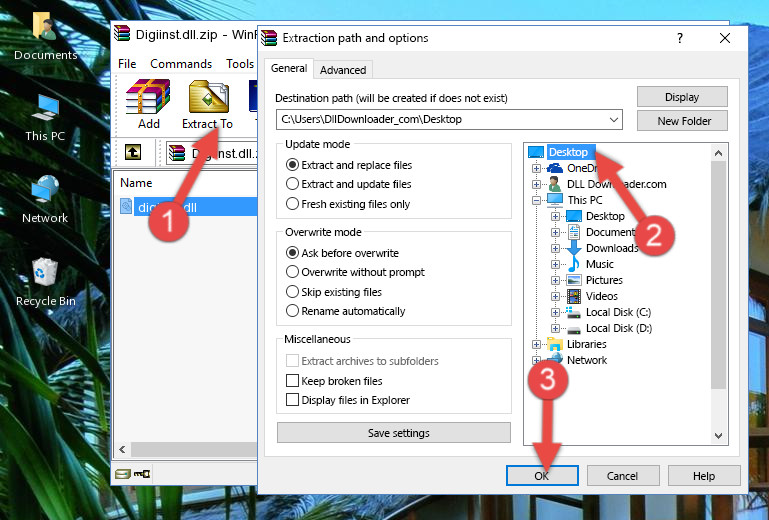This screenshot has height=520, width=769.
Task: Select Network in the folder tree
Action: [x=587, y=361]
